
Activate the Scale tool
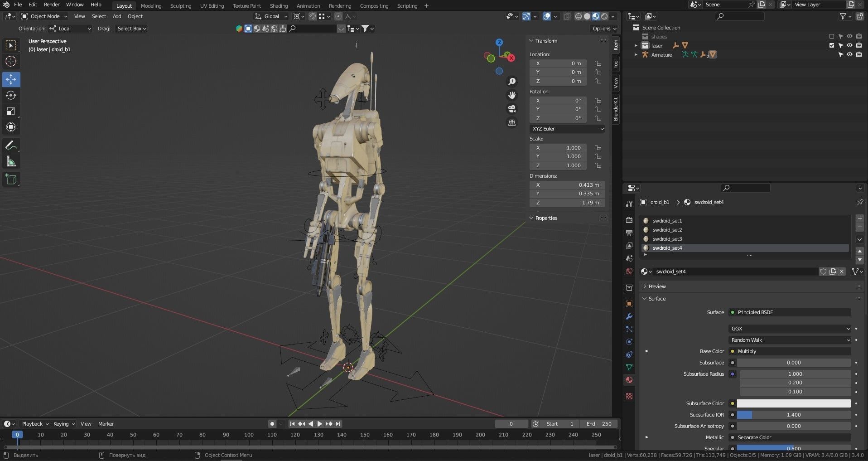click(x=11, y=112)
